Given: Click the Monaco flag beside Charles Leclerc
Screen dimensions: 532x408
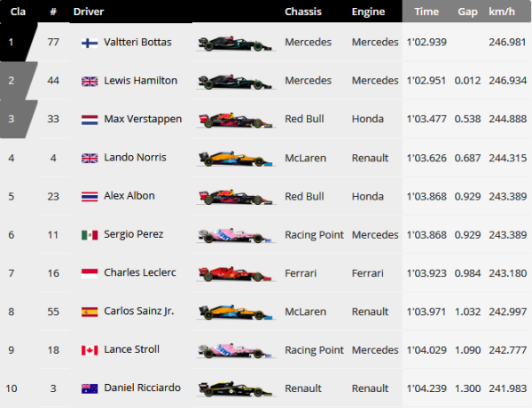Looking at the screenshot, I should [x=90, y=273].
